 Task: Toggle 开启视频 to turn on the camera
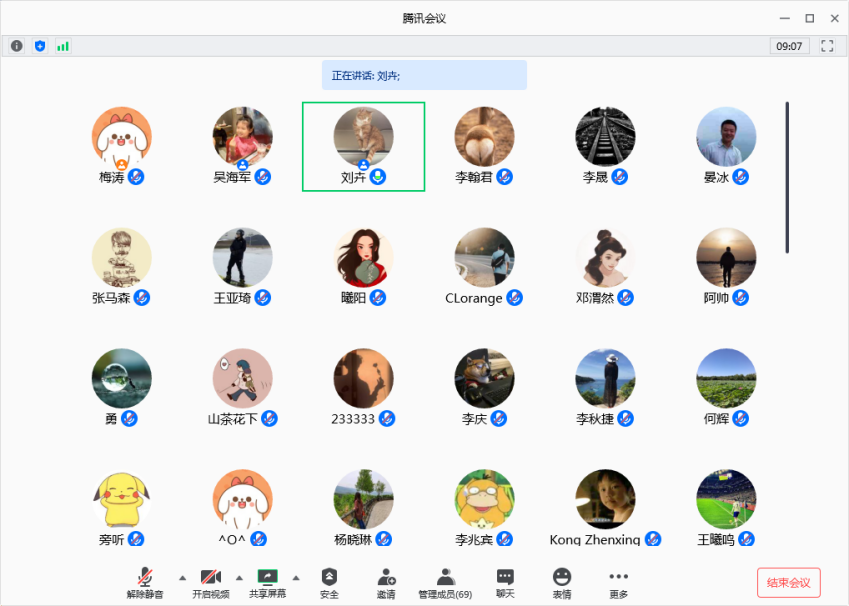click(210, 582)
